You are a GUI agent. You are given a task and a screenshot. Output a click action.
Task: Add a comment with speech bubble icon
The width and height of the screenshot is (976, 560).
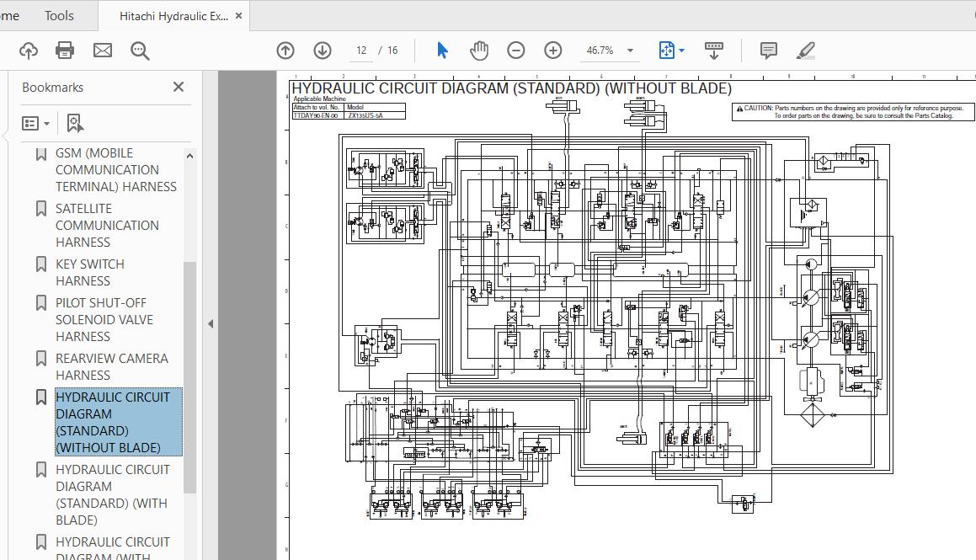point(769,51)
